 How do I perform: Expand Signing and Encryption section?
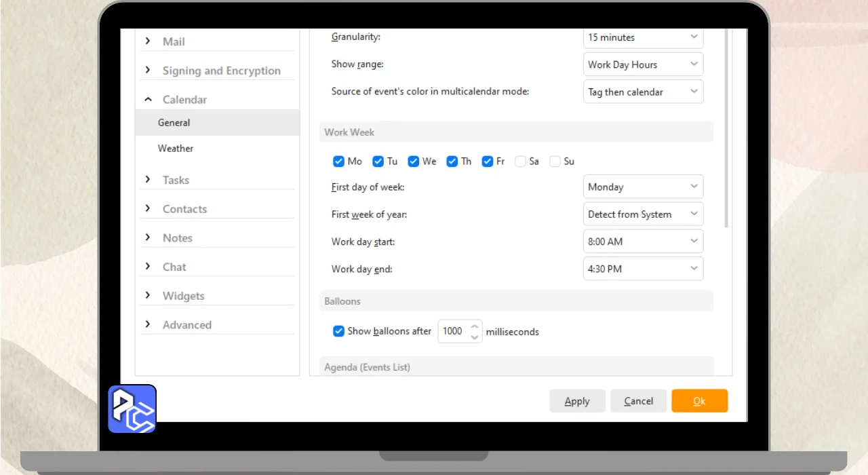(148, 71)
